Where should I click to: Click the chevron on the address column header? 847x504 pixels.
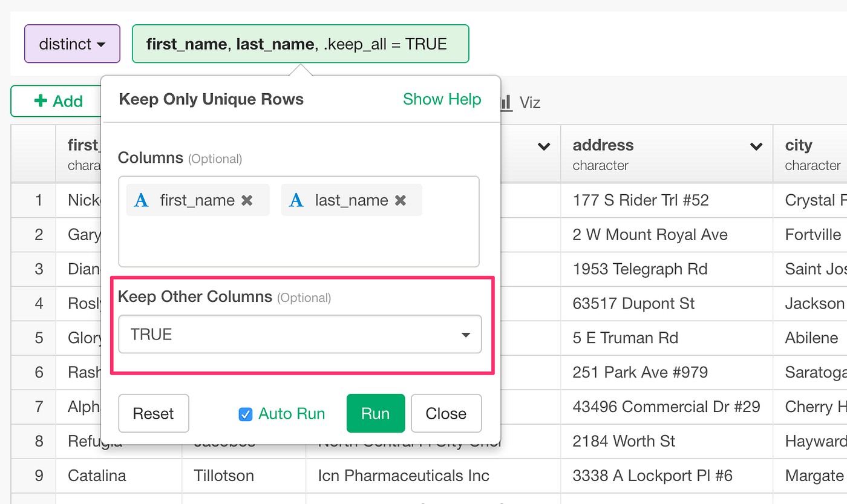pos(756,146)
